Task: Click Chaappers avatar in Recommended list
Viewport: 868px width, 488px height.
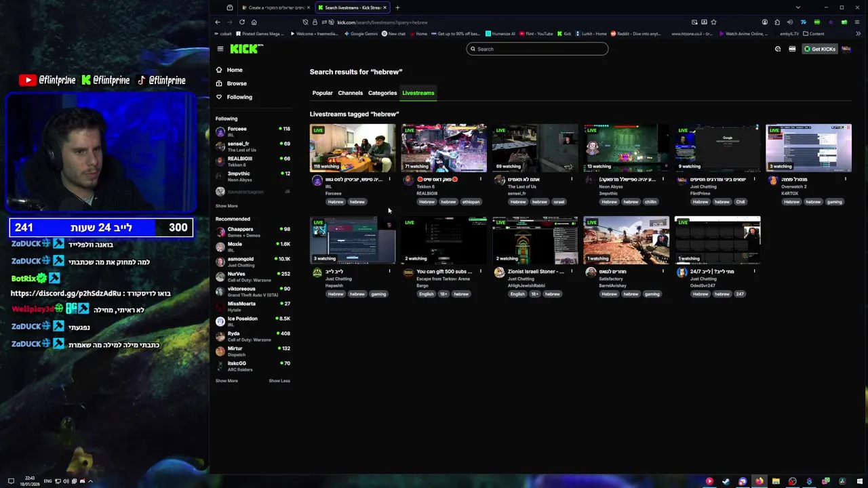Action: (220, 232)
